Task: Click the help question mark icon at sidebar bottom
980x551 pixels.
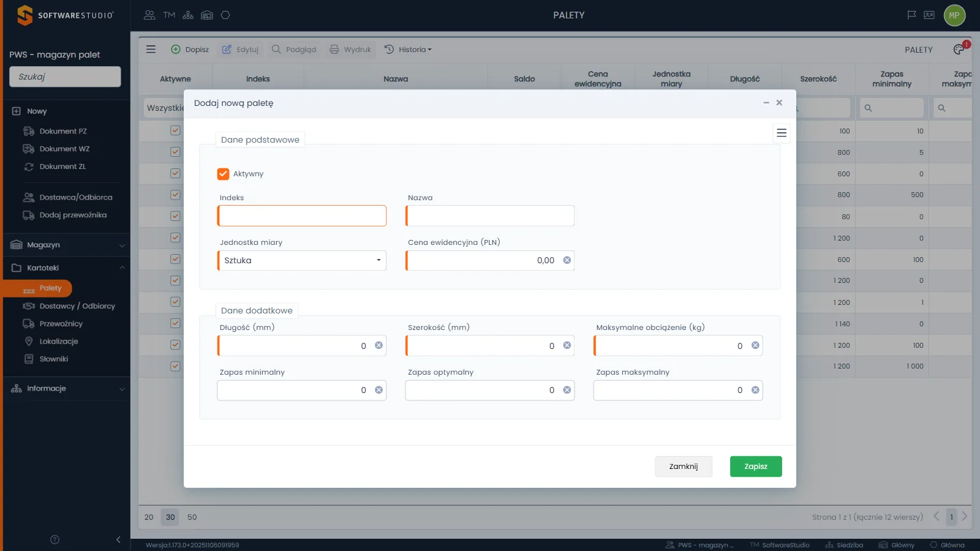Action: pos(55,539)
